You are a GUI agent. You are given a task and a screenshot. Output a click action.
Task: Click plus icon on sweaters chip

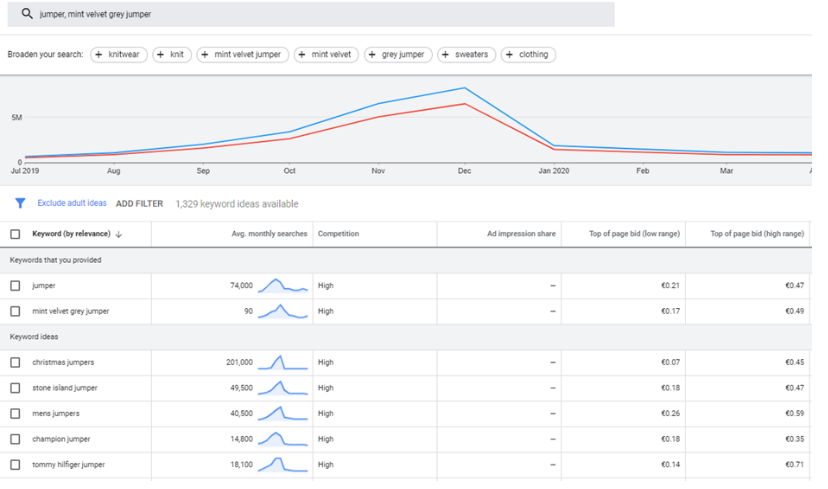(x=446, y=55)
